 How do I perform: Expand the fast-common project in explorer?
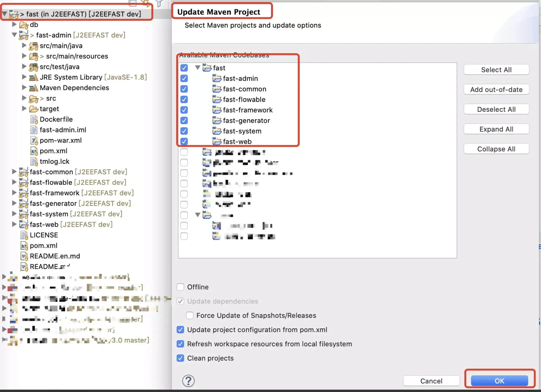tap(14, 172)
